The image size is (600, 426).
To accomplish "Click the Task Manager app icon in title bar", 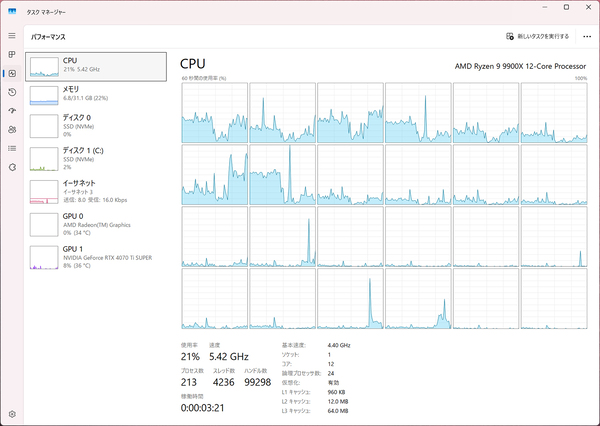I will [x=12, y=11].
